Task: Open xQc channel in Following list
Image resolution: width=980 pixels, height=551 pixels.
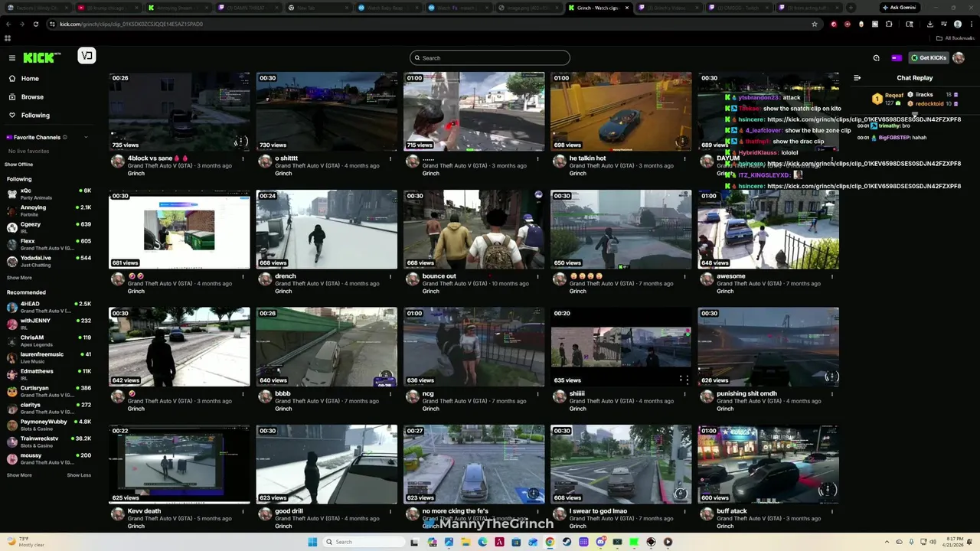Action: tap(49, 194)
